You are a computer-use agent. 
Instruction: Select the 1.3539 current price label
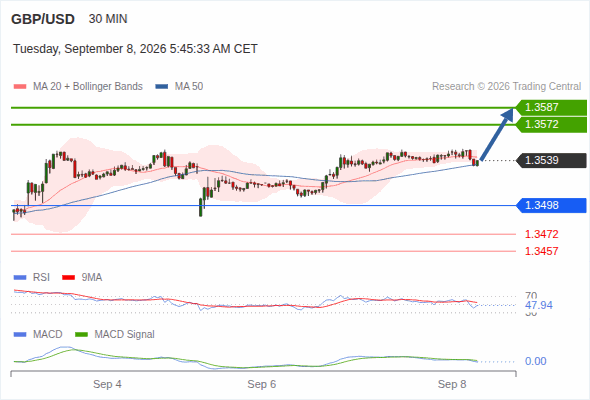551,160
